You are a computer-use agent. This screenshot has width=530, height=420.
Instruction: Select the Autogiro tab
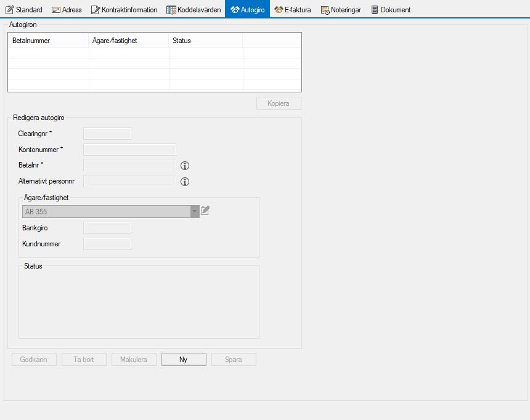point(247,9)
